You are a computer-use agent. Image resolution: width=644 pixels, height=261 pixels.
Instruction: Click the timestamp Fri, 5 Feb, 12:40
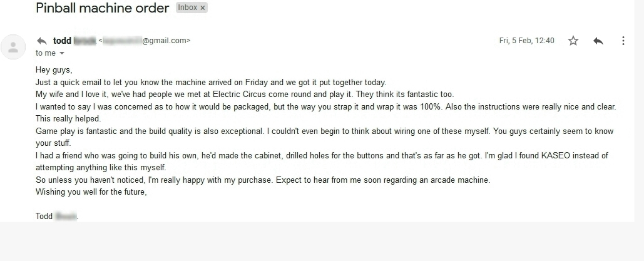[x=526, y=41]
